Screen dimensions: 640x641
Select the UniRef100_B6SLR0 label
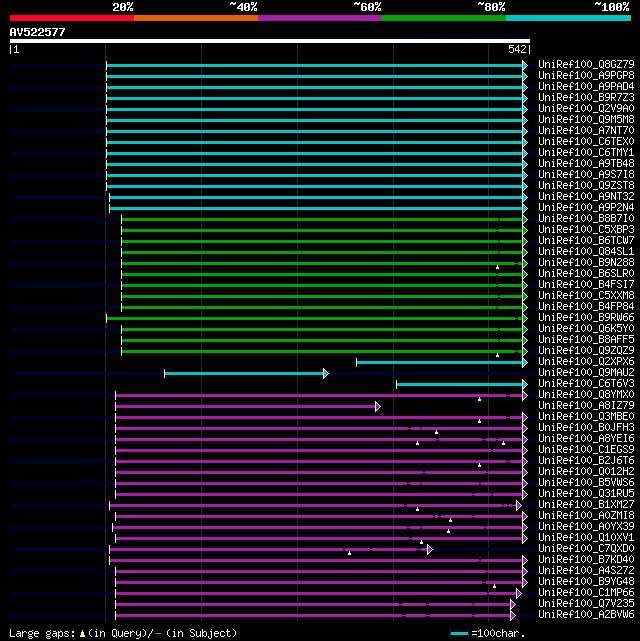586,273
